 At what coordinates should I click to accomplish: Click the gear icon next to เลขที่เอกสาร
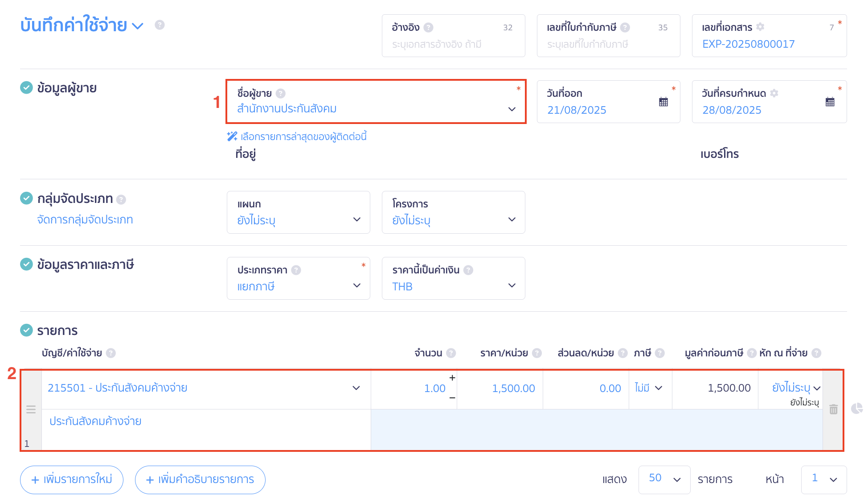(761, 27)
